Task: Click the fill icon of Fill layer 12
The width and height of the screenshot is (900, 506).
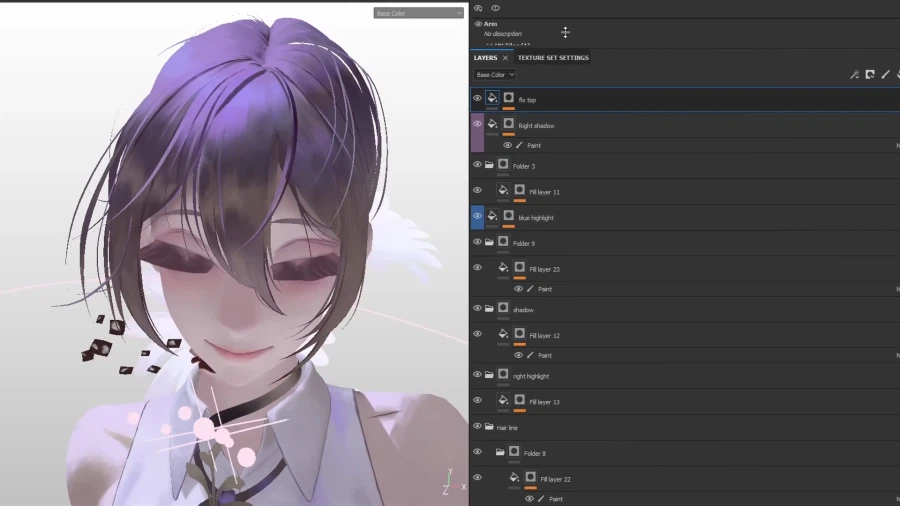Action: (x=503, y=334)
